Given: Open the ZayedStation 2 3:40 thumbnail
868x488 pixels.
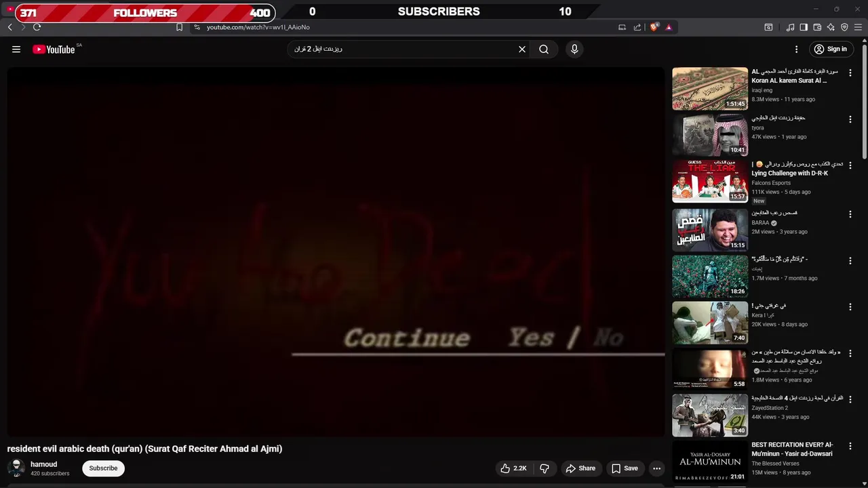Looking at the screenshot, I should tap(710, 415).
